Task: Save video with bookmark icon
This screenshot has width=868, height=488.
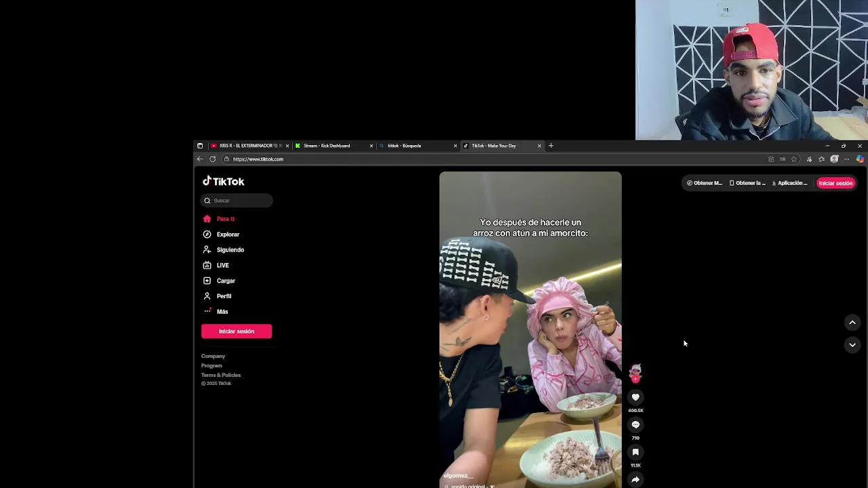Action: click(635, 452)
